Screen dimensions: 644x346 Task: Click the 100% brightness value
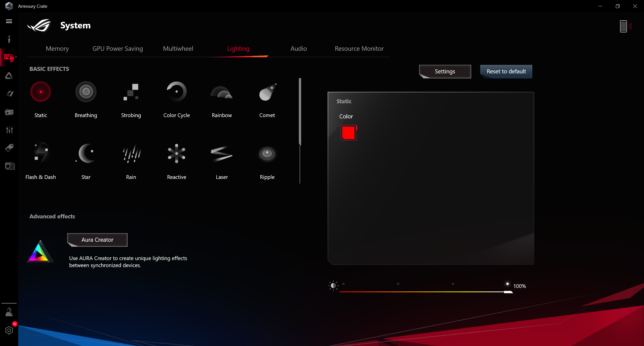[x=519, y=286]
